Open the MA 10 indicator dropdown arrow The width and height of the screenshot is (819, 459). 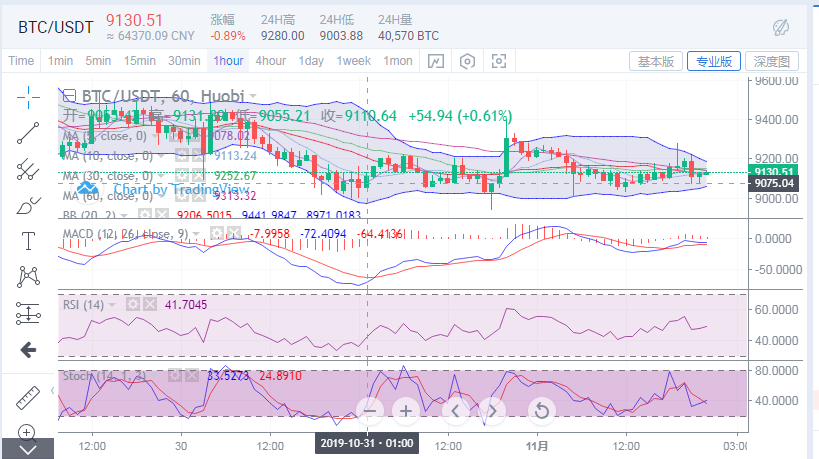(x=161, y=156)
